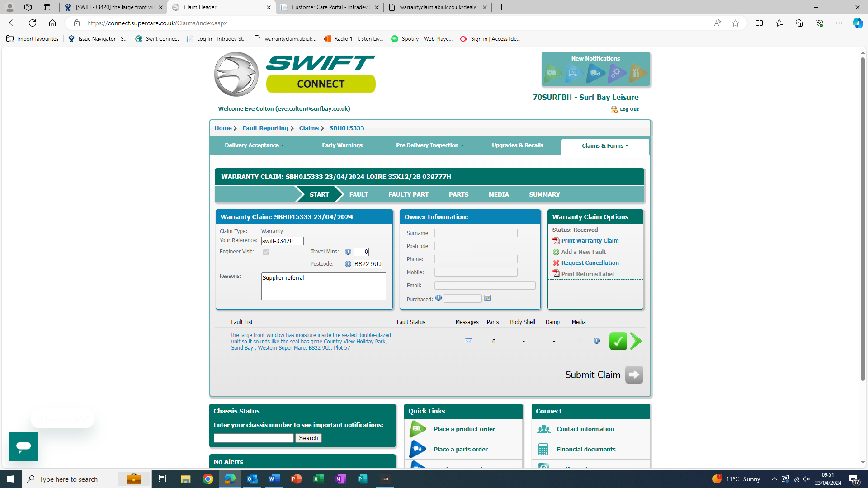This screenshot has width=868, height=488.
Task: Expand the Pre Delivery Inspection dropdown
Action: pyautogui.click(x=429, y=145)
